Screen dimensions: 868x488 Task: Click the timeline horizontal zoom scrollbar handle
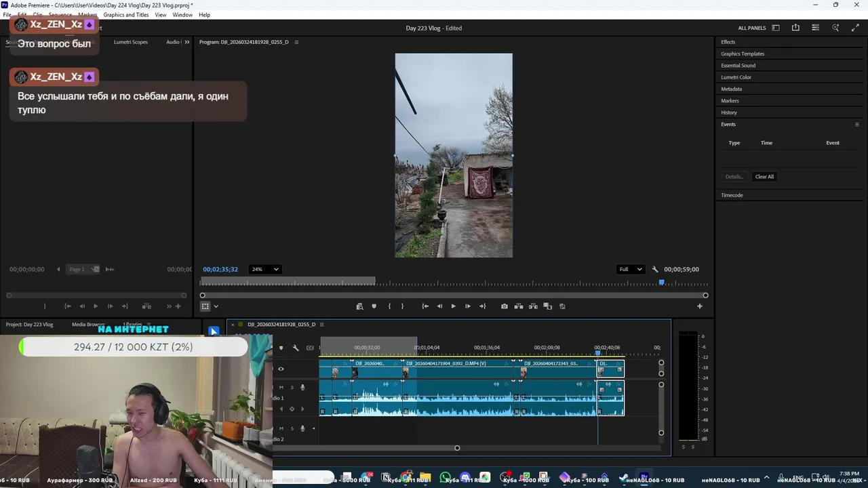[457, 448]
